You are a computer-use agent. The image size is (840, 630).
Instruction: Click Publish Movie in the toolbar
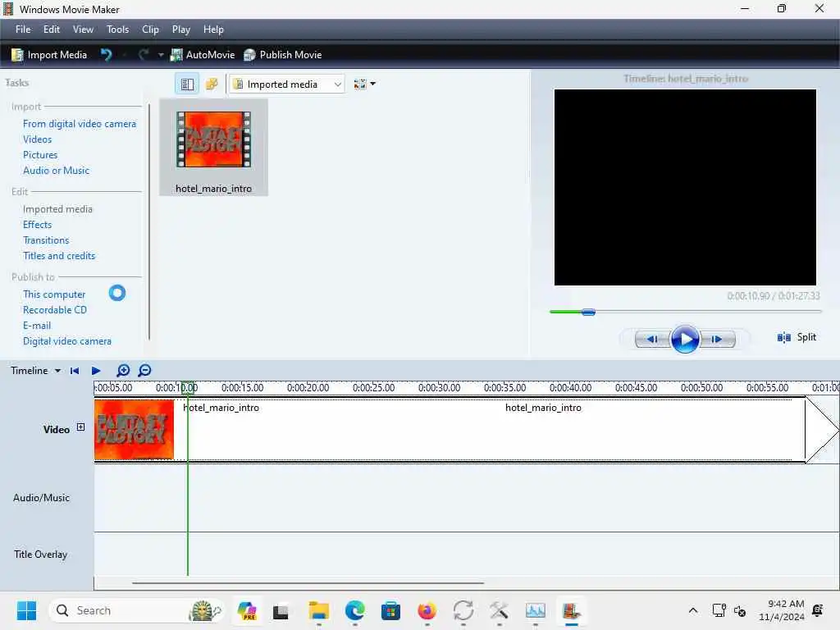282,55
